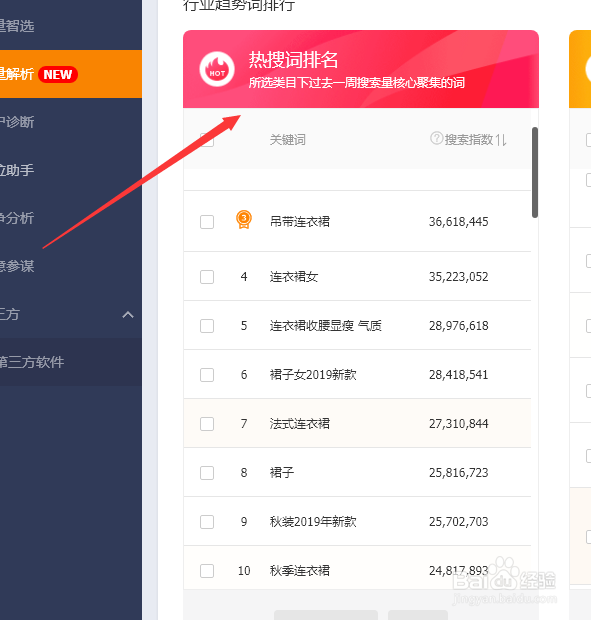
Task: Click the NEW badge in sidebar
Action: (58, 74)
